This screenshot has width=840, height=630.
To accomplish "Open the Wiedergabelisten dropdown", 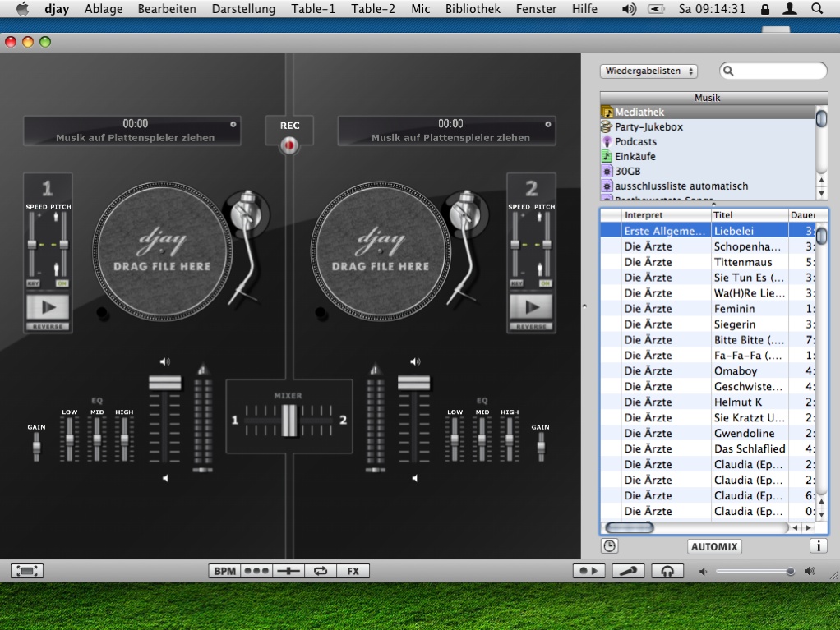I will (x=648, y=71).
